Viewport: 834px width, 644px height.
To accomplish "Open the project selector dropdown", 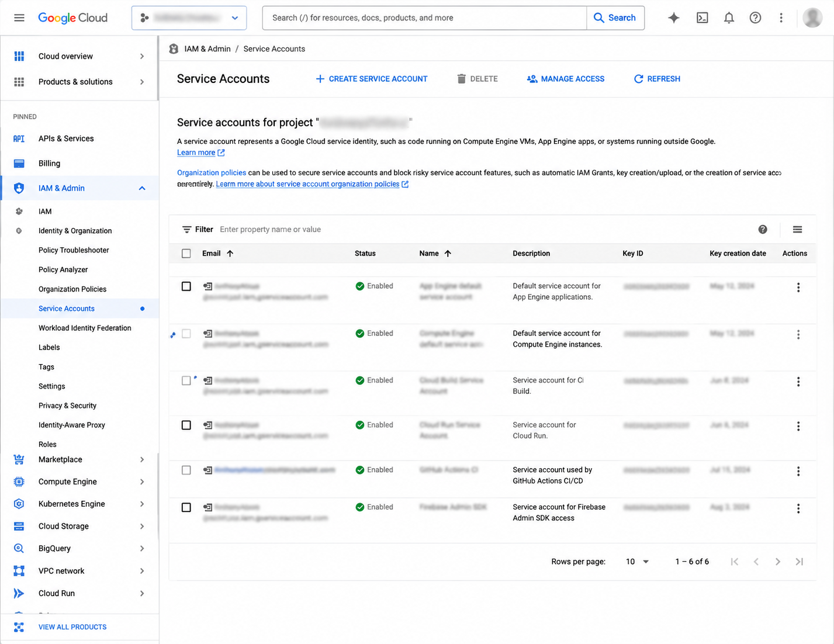I will coord(189,18).
